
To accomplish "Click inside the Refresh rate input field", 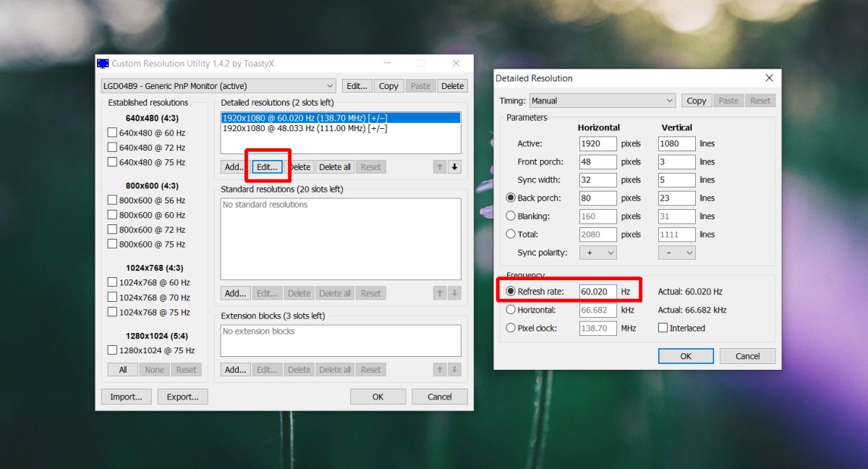I will [x=597, y=291].
